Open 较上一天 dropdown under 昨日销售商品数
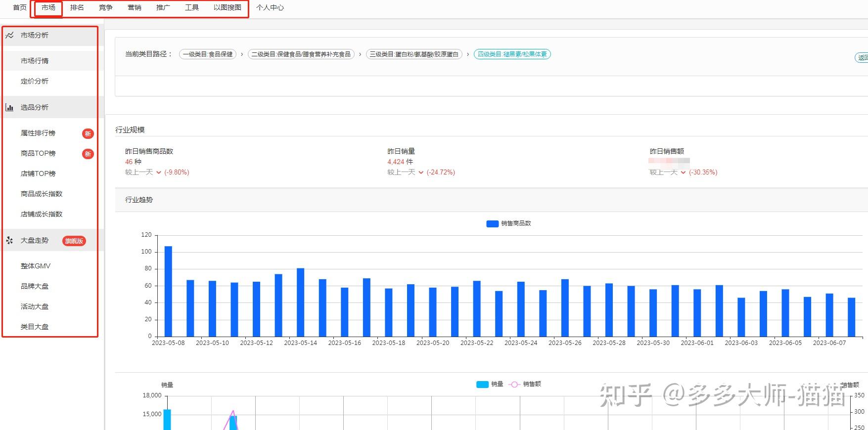Image resolution: width=868 pixels, height=430 pixels. [158, 172]
